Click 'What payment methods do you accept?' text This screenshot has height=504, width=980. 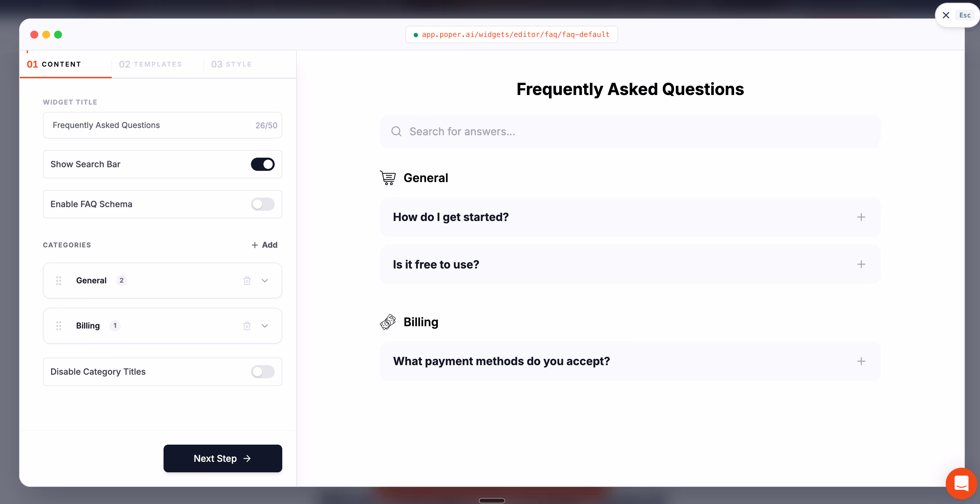tap(502, 361)
